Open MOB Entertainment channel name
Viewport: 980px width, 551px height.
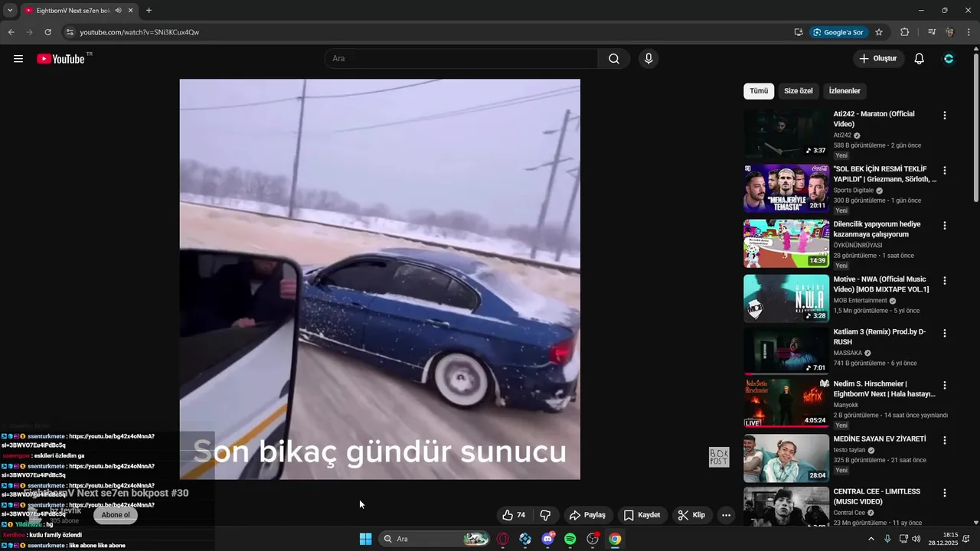[860, 301]
